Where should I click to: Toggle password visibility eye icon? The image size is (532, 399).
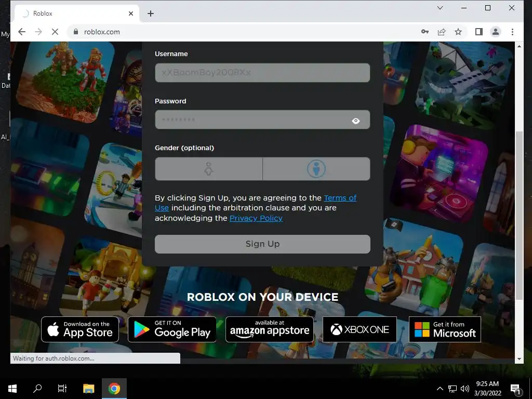tap(355, 121)
